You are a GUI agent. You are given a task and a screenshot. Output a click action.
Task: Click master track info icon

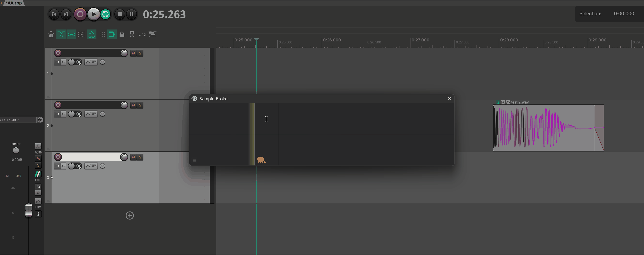pos(38,214)
